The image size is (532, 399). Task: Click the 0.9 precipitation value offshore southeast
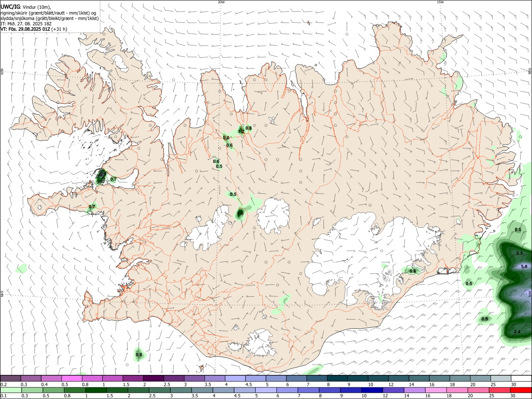pyautogui.click(x=485, y=319)
